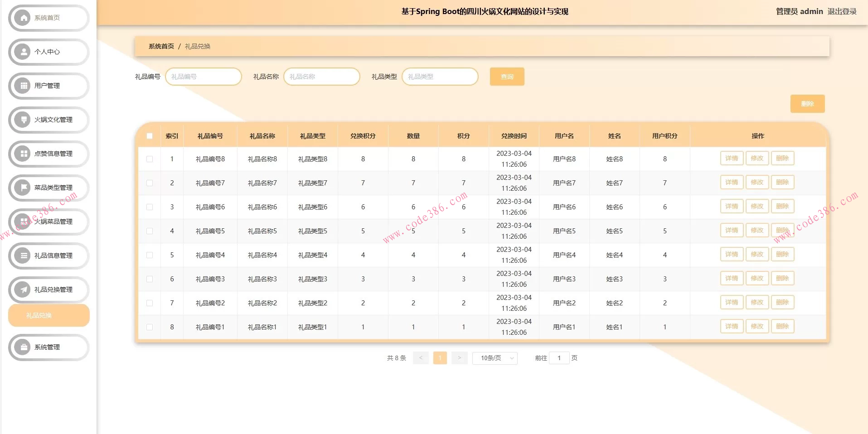Log out via 退出登录 link
The width and height of the screenshot is (868, 434).
coord(842,12)
